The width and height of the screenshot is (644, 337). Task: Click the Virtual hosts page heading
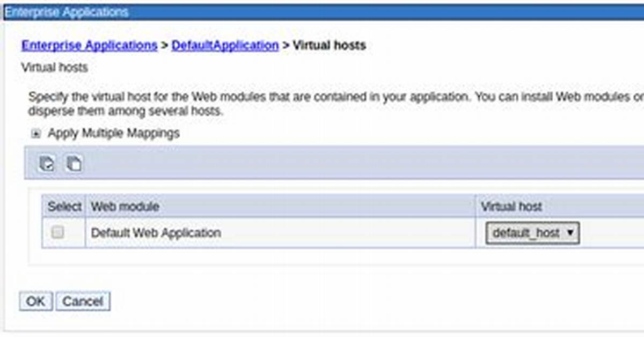point(54,68)
